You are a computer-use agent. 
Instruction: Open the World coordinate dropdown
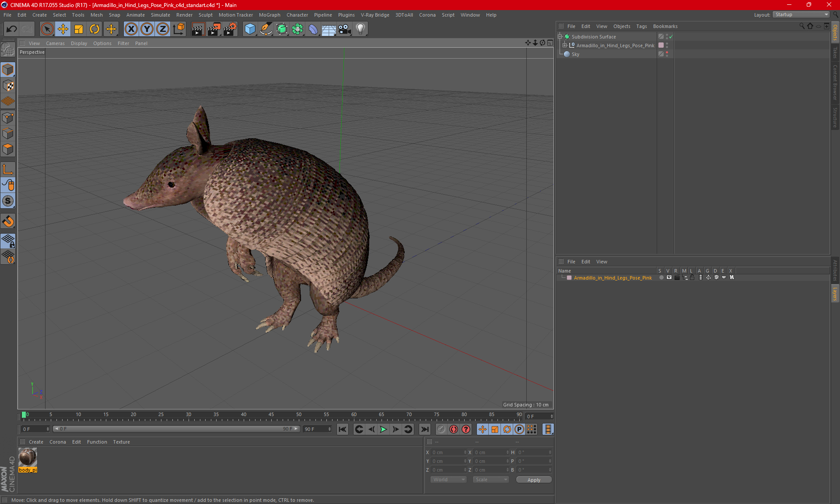[x=448, y=479]
